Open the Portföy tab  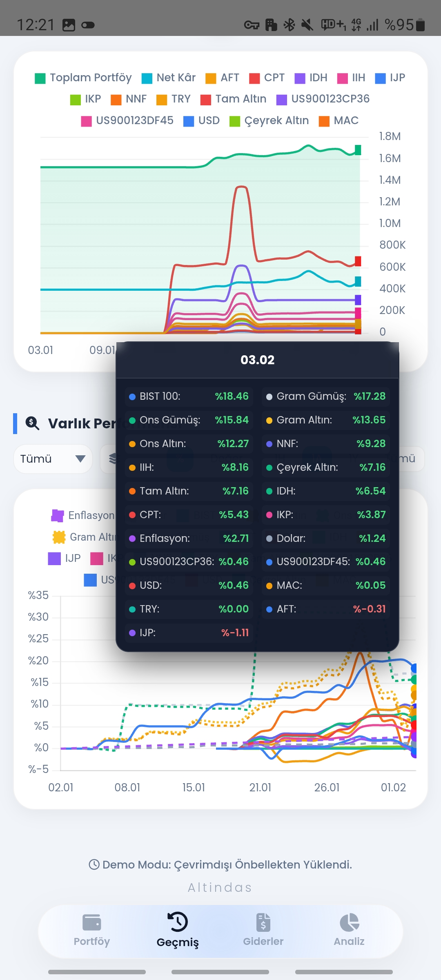(91, 931)
